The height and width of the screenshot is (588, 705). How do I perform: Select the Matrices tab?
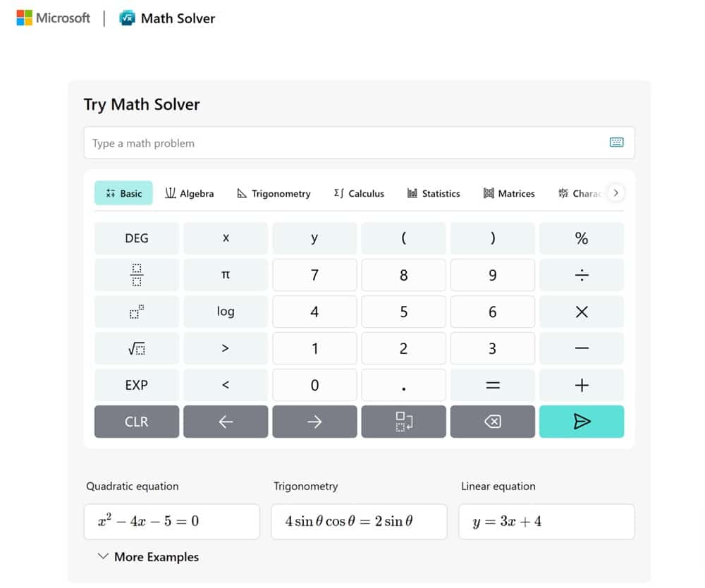click(509, 193)
